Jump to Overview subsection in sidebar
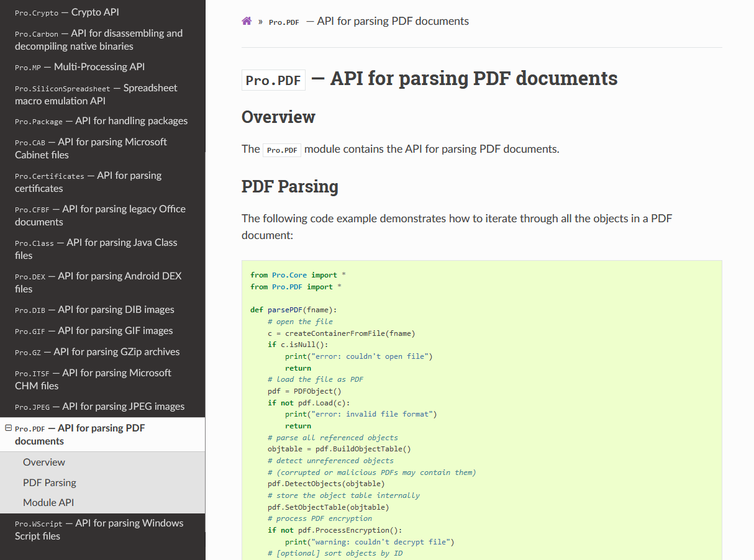This screenshot has width=754, height=560. click(102, 462)
